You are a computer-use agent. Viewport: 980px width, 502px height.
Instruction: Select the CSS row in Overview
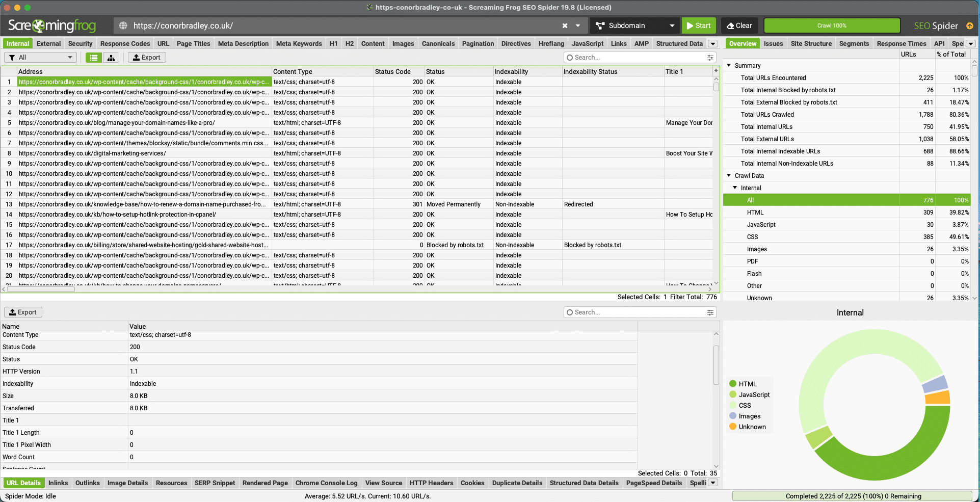846,237
